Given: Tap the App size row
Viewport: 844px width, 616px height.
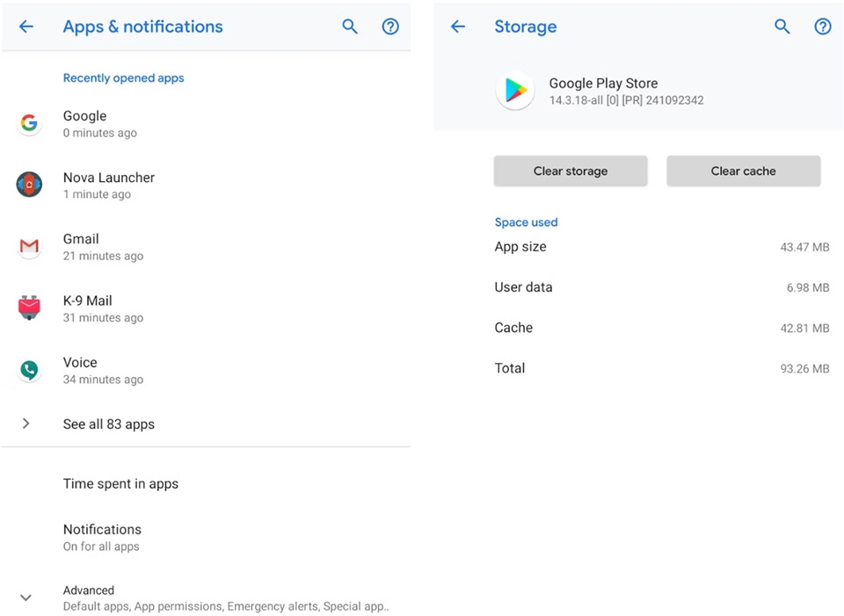Looking at the screenshot, I should click(x=661, y=247).
